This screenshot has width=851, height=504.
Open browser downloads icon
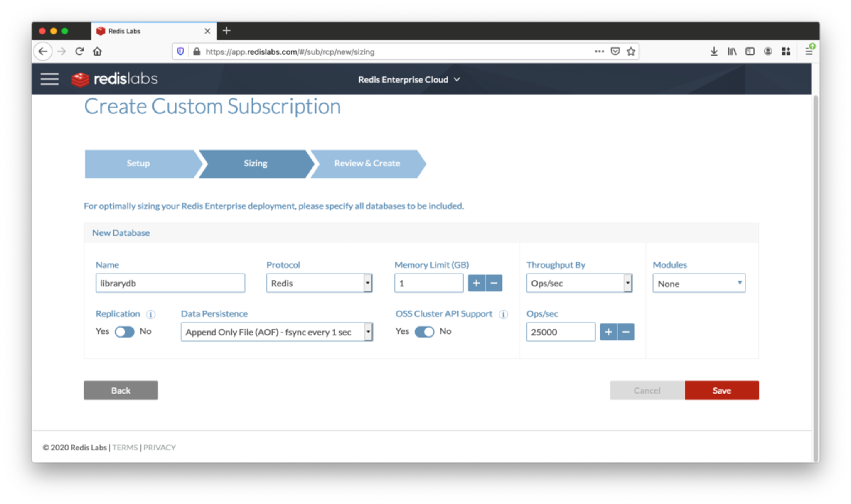(714, 51)
